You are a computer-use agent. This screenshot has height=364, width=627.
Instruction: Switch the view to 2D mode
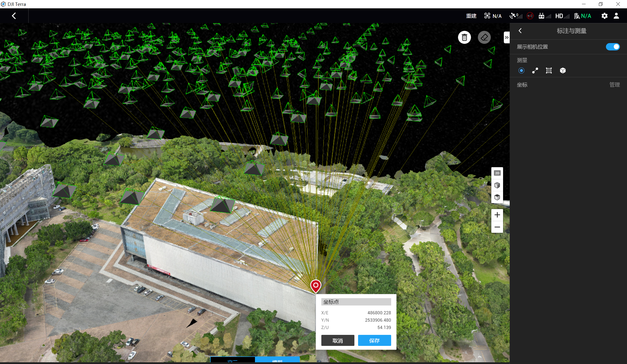tap(497, 173)
